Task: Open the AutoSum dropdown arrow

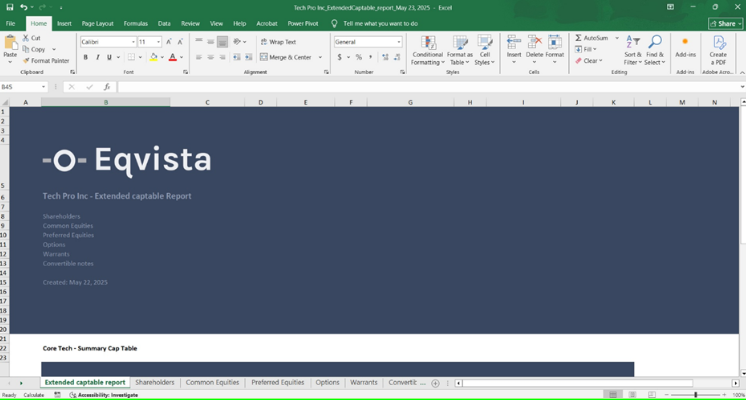Action: [617, 38]
